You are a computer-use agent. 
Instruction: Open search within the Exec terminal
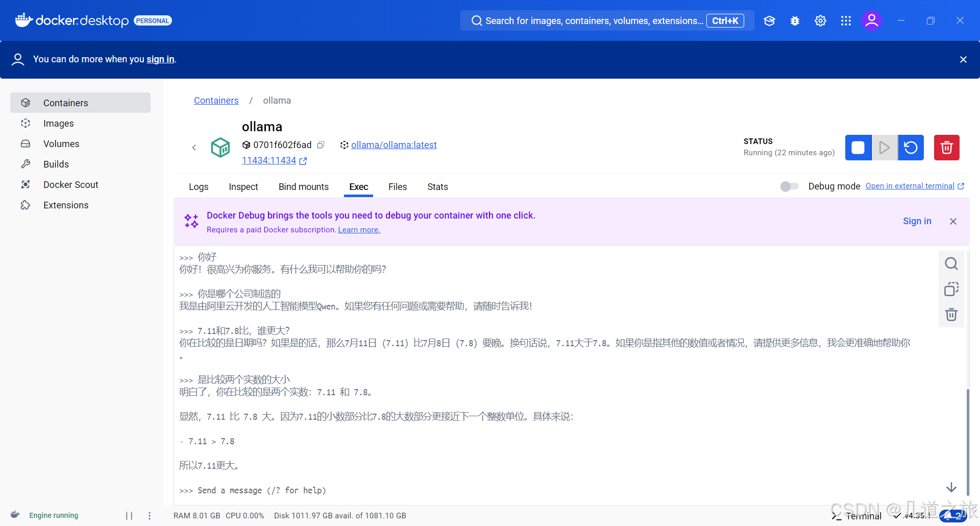[951, 263]
